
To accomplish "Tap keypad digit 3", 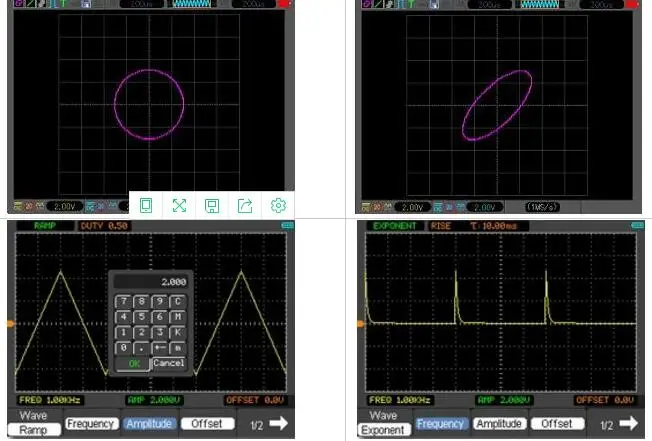I will point(160,332).
